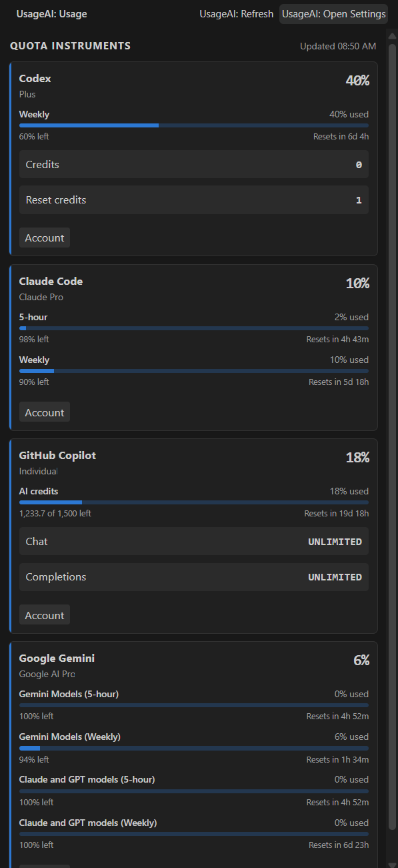Viewport: 398px width, 868px height.
Task: Click the large 6% Gemini value
Action: [361, 661]
